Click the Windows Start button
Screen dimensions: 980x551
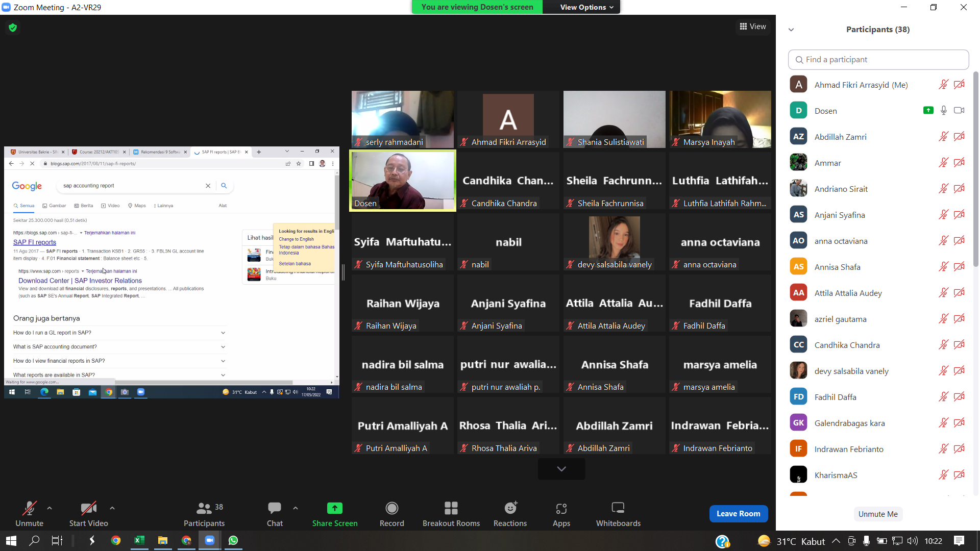pyautogui.click(x=11, y=541)
